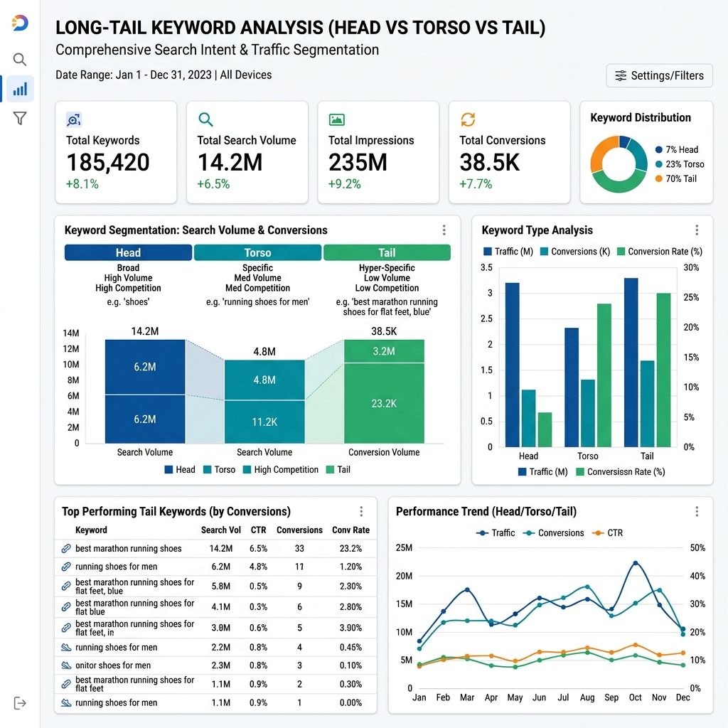
Task: Open Top Performing Tail Keywords options menu
Action: (x=361, y=512)
